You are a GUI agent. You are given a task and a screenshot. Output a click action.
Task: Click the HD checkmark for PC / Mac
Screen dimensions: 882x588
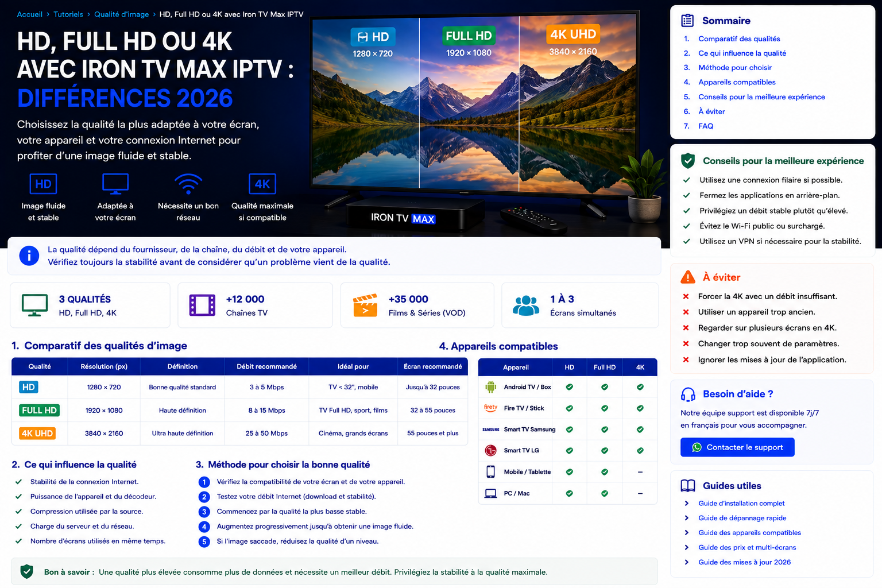pos(569,493)
